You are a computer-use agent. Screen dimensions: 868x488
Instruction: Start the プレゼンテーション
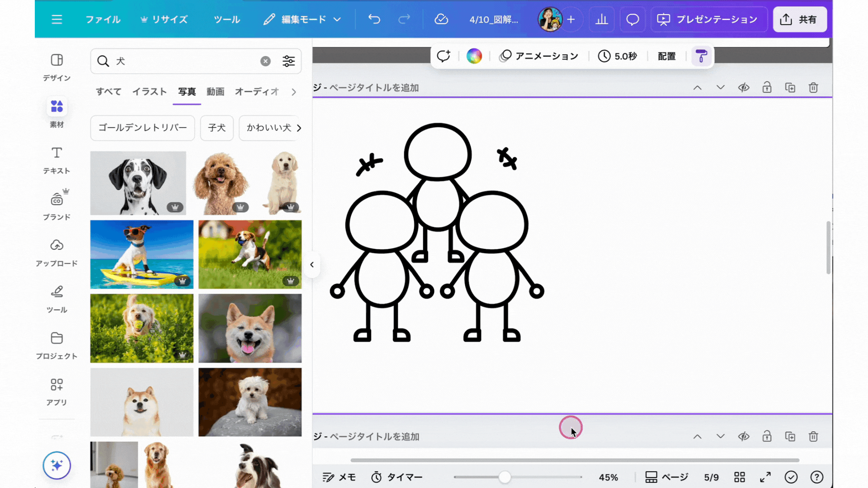pyautogui.click(x=708, y=19)
